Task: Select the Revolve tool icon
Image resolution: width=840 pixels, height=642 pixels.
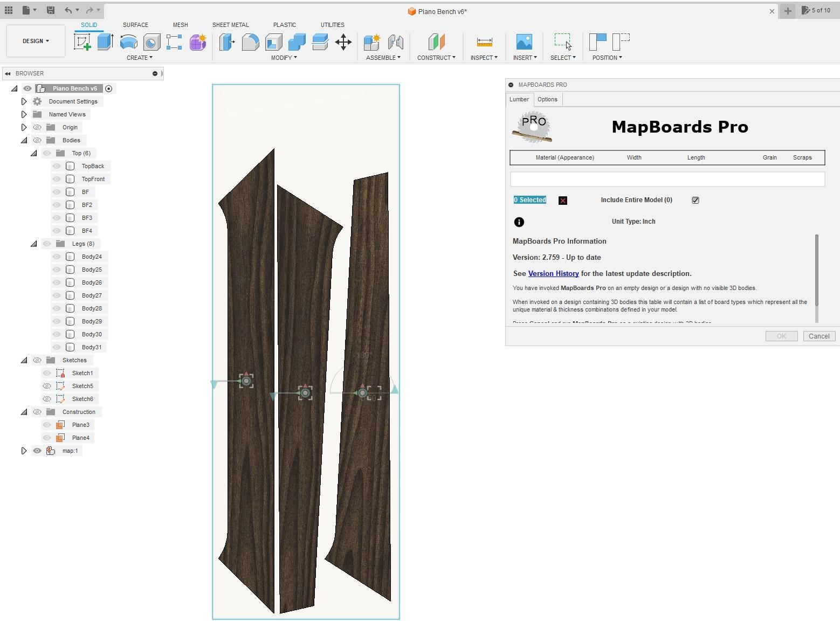Action: click(x=128, y=42)
